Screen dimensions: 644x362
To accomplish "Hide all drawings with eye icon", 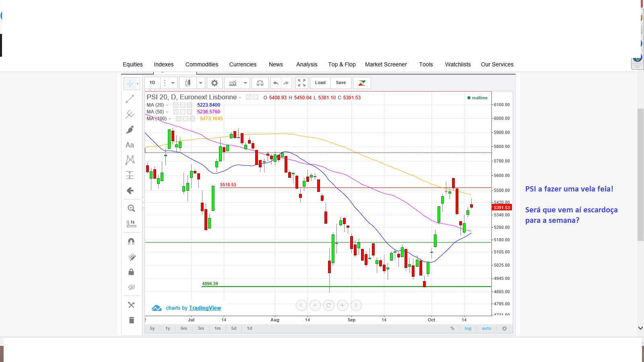I will [x=131, y=287].
